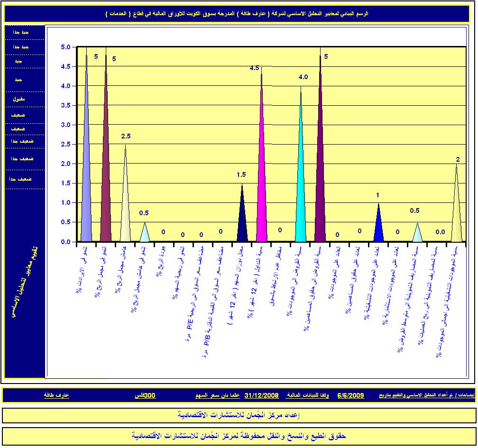
Task: Select the data label 4.0 above the cyan spike
Action: pos(303,77)
